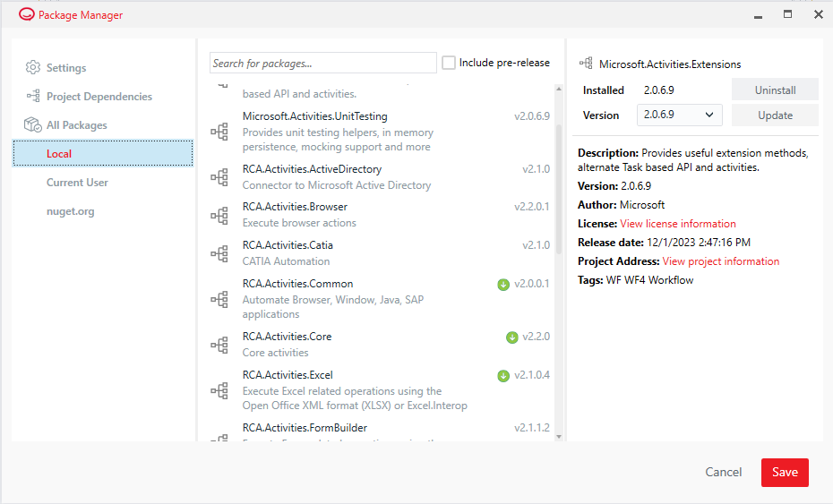833x504 pixels.
Task: Click 'Connector to Microsoft Active Directory' description
Action: tap(336, 185)
